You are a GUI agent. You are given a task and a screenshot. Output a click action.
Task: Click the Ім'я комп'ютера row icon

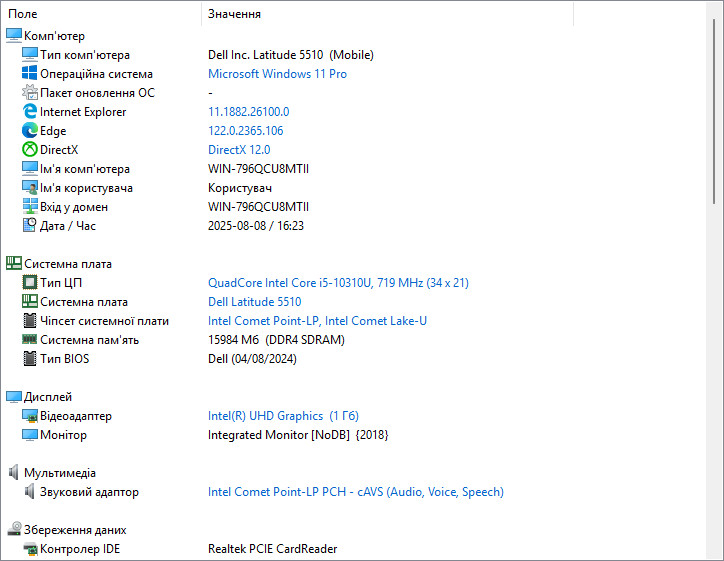(x=30, y=169)
